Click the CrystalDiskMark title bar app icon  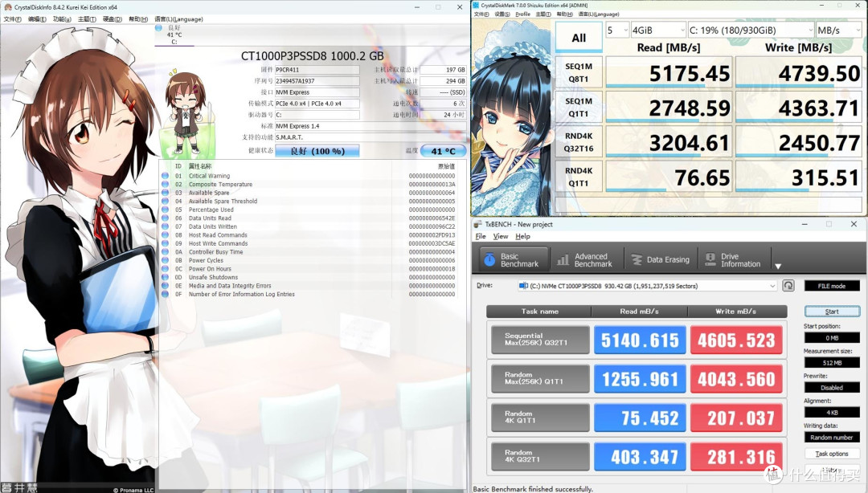tap(476, 5)
